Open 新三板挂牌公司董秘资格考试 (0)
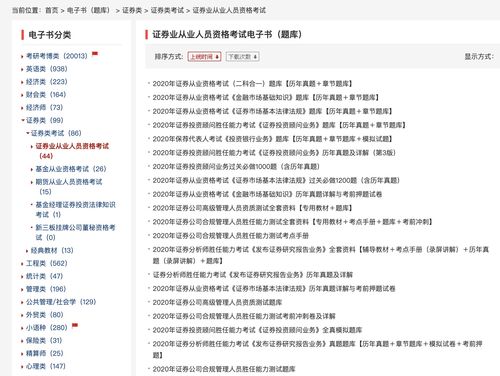 point(75,232)
